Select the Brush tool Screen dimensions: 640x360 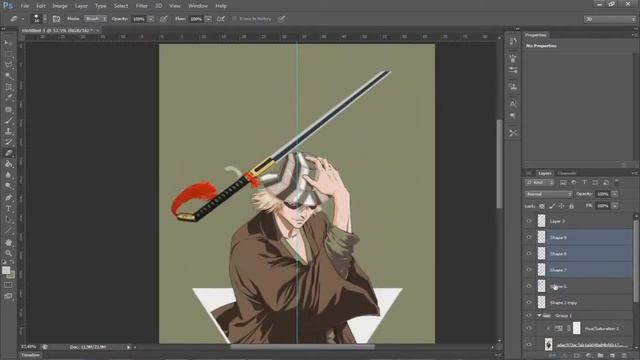tap(8, 120)
